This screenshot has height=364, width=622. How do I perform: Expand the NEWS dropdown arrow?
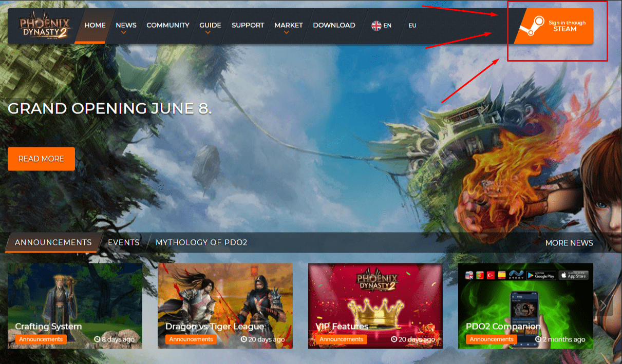coord(123,33)
